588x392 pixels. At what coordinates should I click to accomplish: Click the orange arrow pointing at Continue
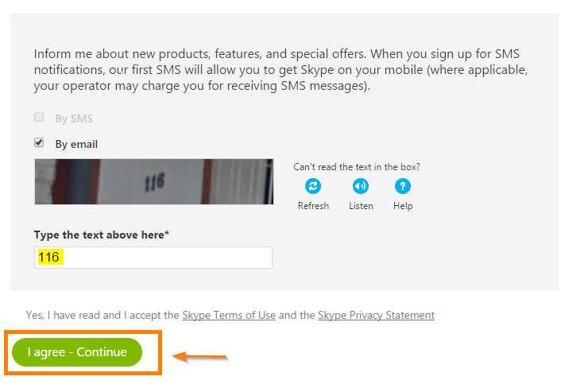[x=200, y=356]
